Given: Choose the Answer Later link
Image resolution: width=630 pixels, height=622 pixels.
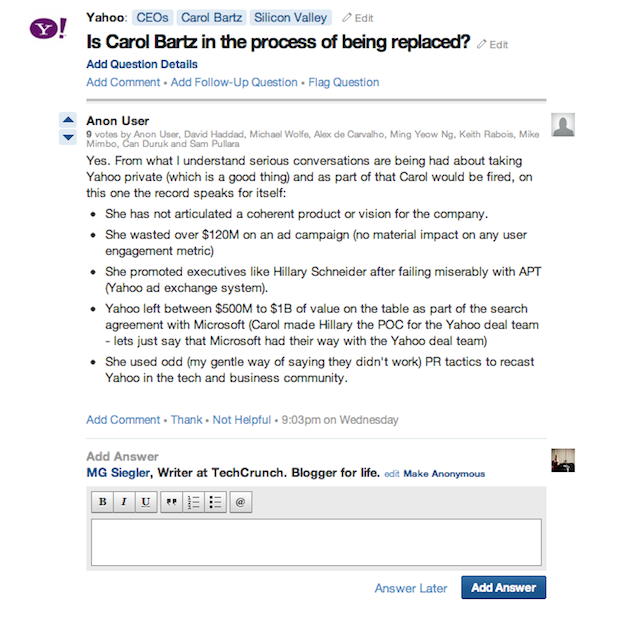Looking at the screenshot, I should 411,588.
